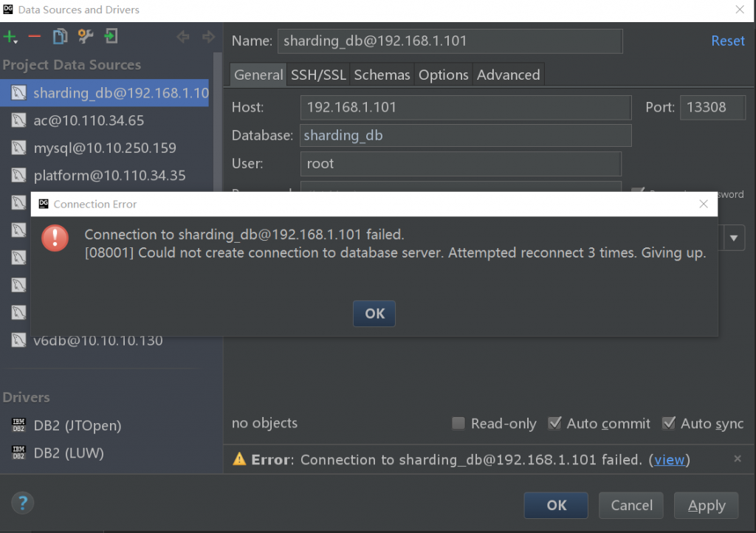The width and height of the screenshot is (756, 533).
Task: Toggle the Auto sync checkbox
Action: tap(669, 423)
